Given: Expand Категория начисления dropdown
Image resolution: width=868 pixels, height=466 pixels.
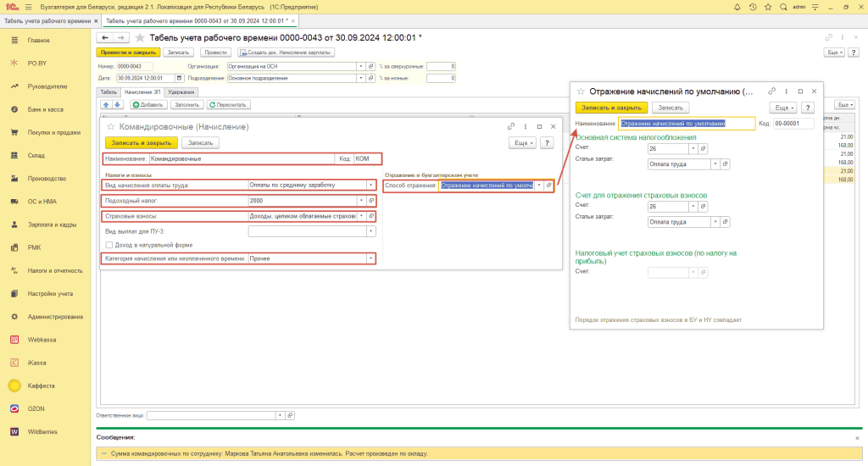Looking at the screenshot, I should tap(371, 258).
